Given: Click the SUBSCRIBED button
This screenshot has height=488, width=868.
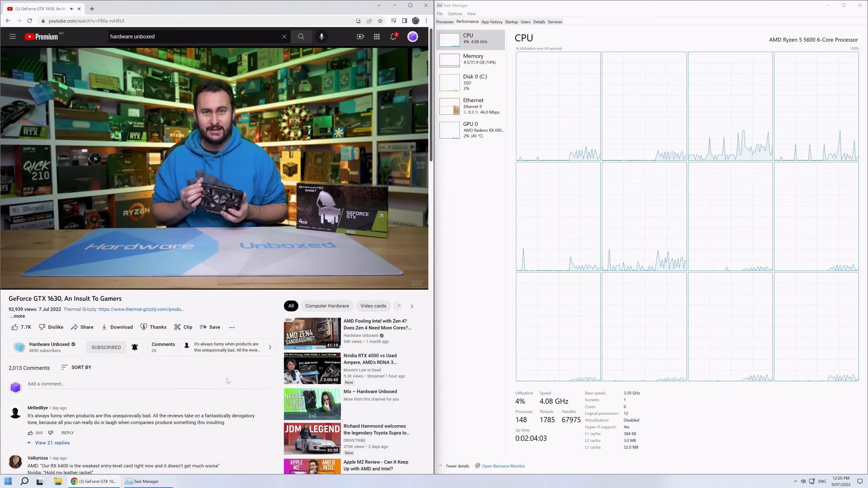Looking at the screenshot, I should tap(106, 347).
